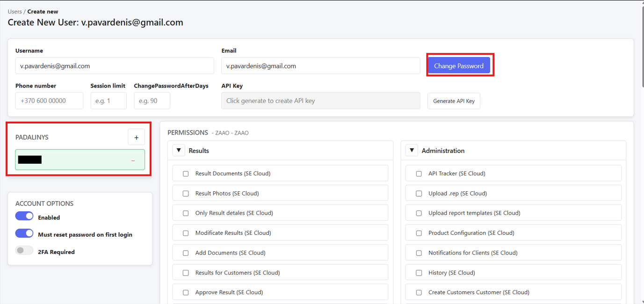Viewport: 644px width, 304px height.
Task: Check Create Customers Customer (SE Cloud)
Action: tap(419, 293)
